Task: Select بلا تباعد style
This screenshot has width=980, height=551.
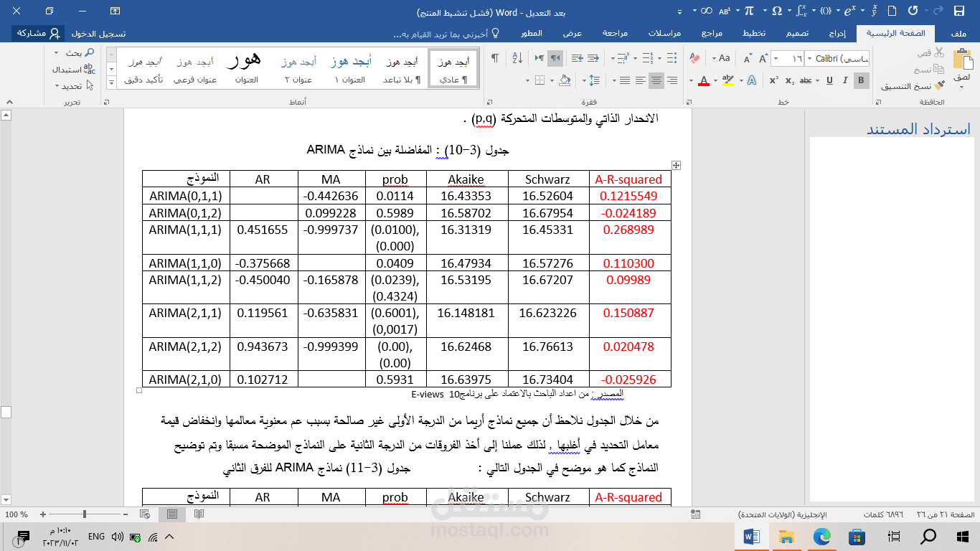Action: point(402,70)
